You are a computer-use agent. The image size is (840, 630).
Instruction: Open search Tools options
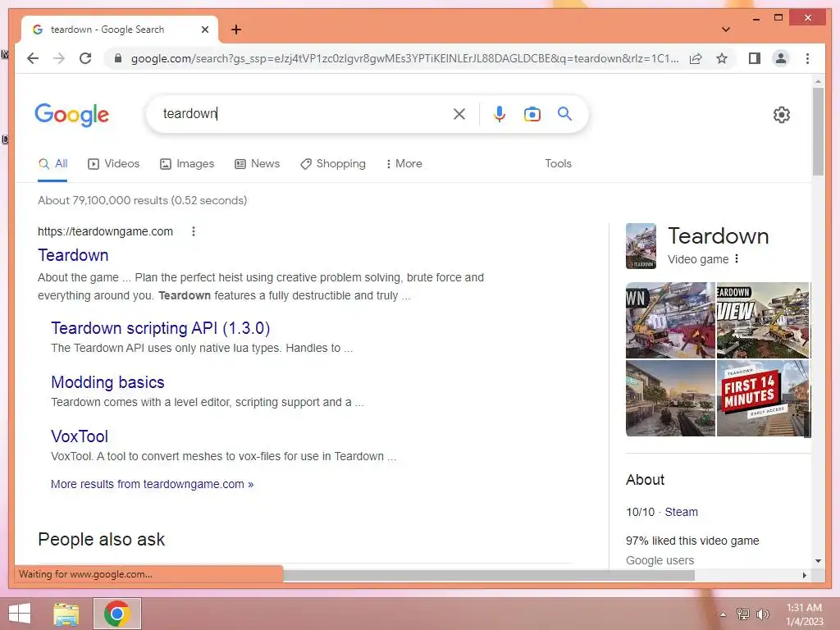click(558, 164)
